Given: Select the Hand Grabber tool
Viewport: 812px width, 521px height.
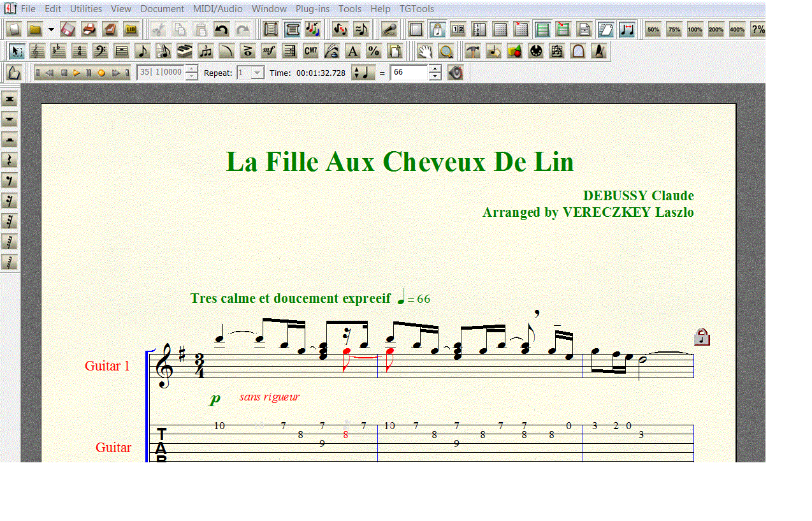Looking at the screenshot, I should tap(425, 52).
